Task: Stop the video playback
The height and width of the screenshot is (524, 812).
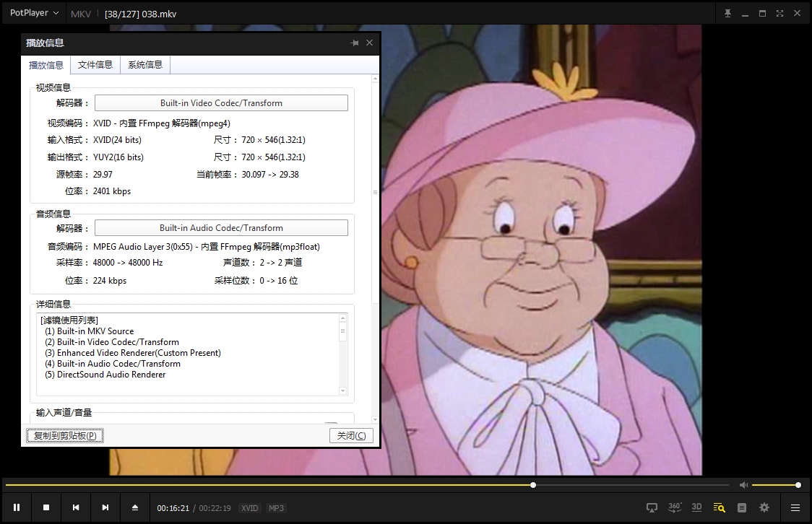Action: pos(46,507)
